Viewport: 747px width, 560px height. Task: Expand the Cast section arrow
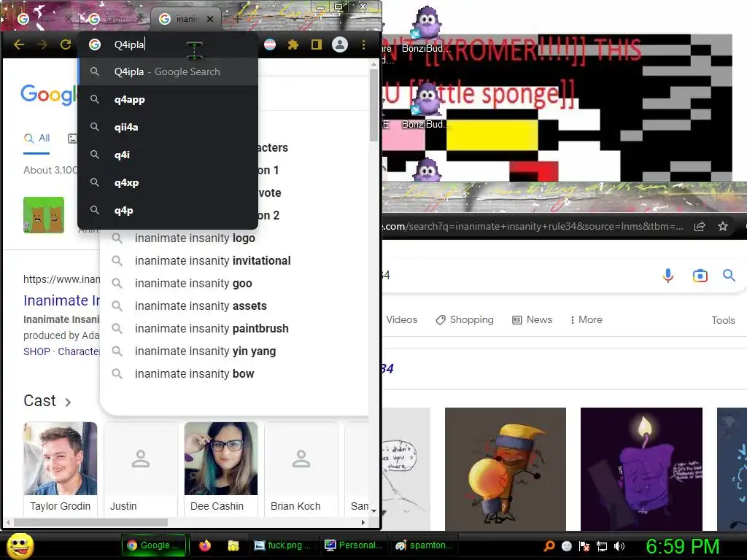click(68, 402)
